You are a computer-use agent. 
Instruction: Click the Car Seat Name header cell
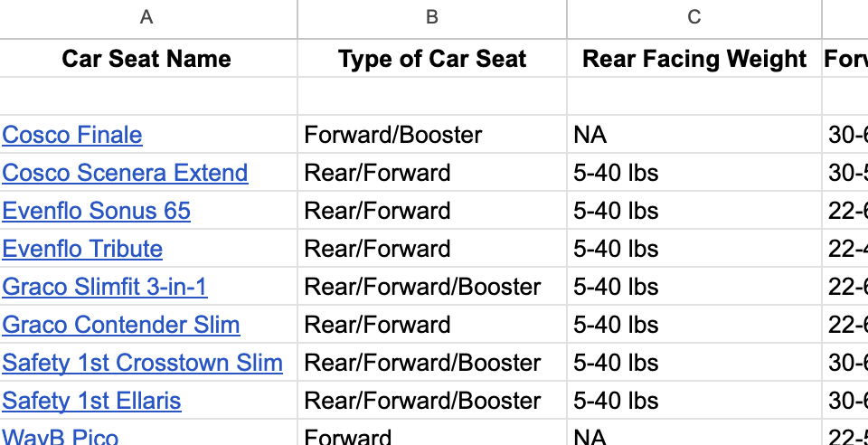[147, 59]
